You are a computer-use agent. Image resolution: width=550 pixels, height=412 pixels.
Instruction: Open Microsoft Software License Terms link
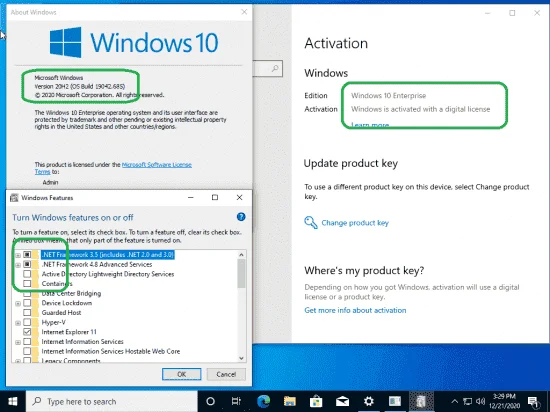[x=156, y=165]
